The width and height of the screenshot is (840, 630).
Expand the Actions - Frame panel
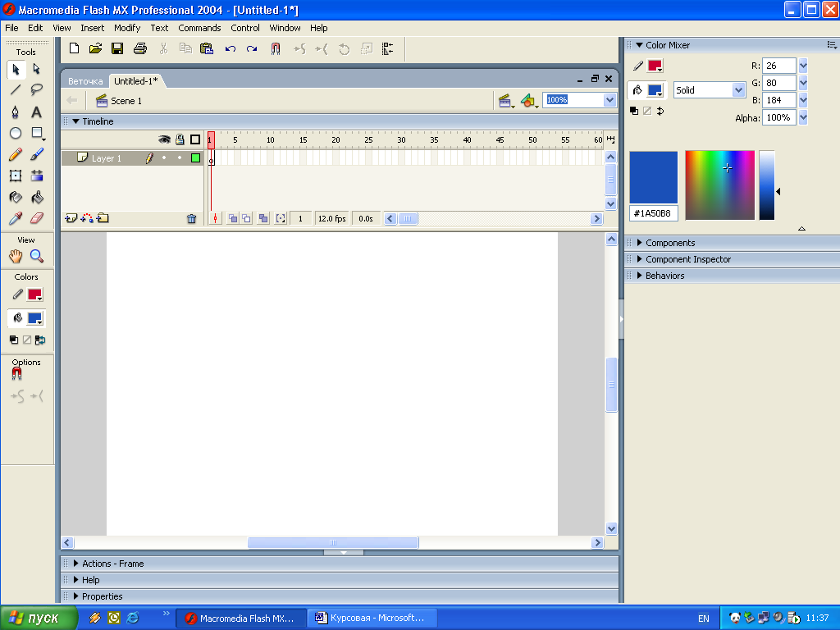click(76, 564)
